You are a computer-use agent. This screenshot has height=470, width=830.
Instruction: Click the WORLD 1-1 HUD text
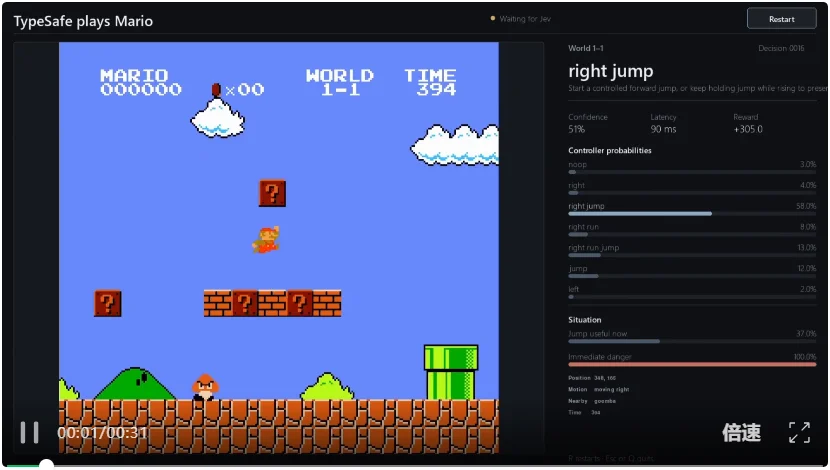(x=340, y=83)
